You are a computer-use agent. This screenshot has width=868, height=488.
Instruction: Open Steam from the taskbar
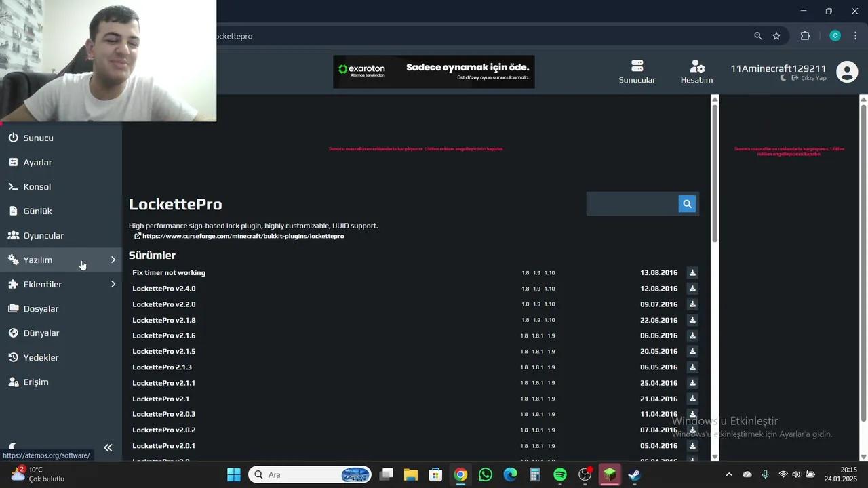click(635, 474)
